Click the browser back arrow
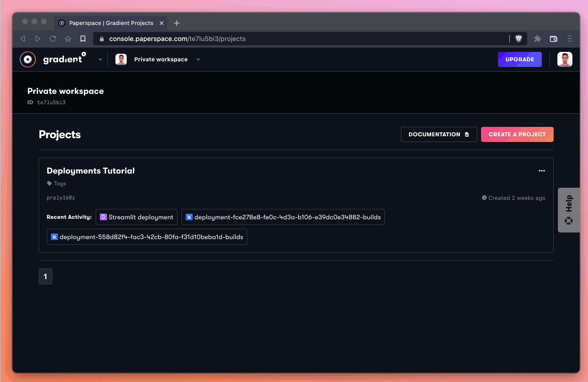 [x=23, y=39]
